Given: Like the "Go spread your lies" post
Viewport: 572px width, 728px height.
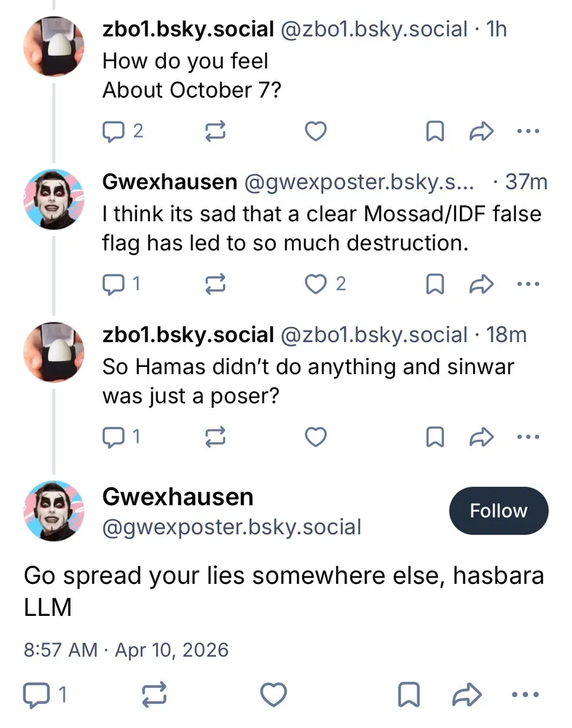Looking at the screenshot, I should tap(274, 695).
